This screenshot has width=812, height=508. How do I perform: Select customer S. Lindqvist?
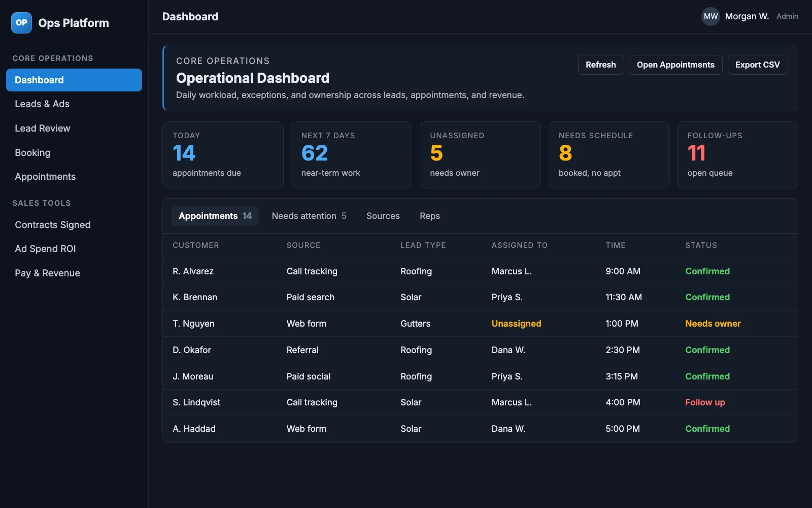pos(196,402)
